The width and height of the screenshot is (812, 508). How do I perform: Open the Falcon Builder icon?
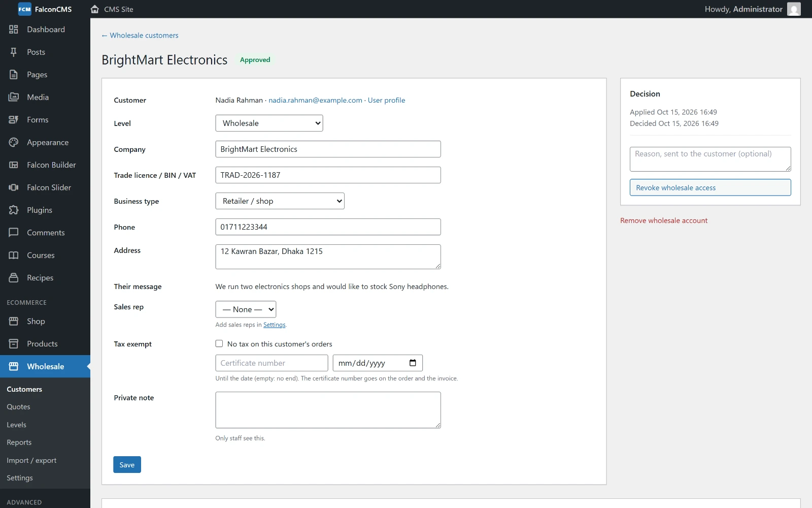[14, 165]
